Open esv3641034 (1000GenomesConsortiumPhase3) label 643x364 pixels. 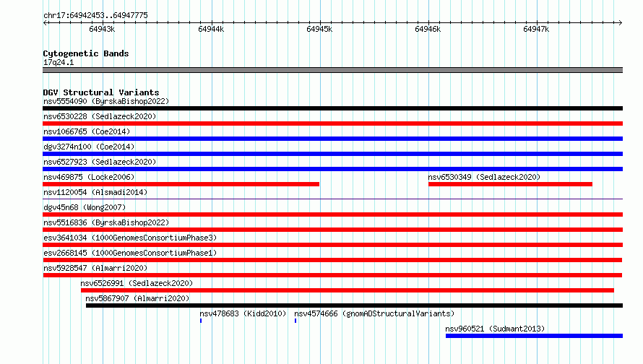coord(130,238)
